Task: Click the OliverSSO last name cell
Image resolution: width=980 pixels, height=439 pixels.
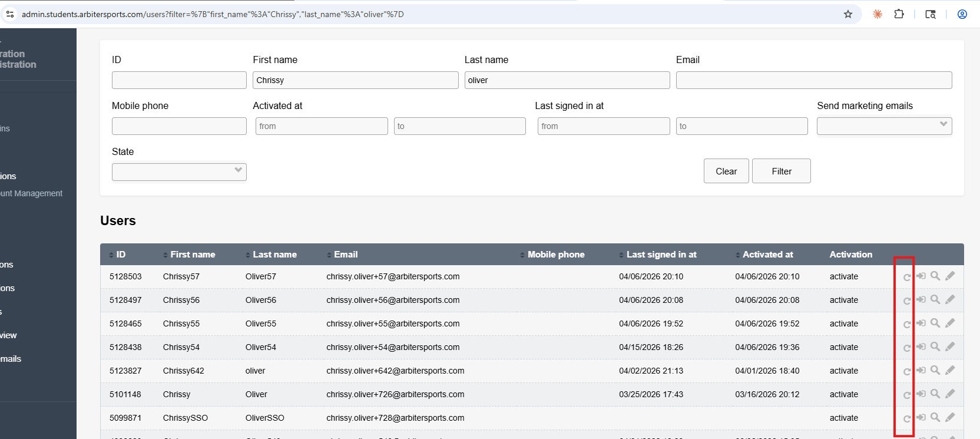Action: 265,418
